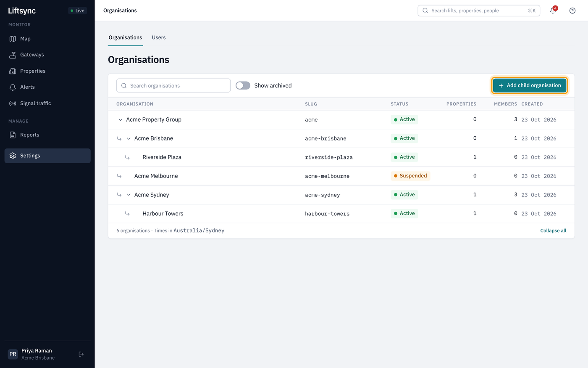Viewport: 588px width, 368px height.
Task: Select the Riverside Plaza organisation
Action: 162,157
